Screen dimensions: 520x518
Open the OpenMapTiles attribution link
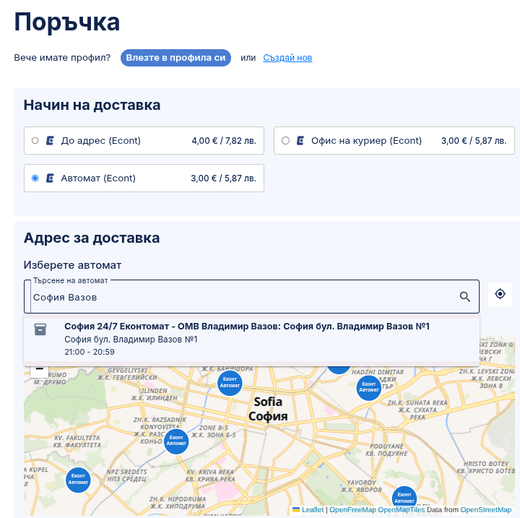[401, 510]
